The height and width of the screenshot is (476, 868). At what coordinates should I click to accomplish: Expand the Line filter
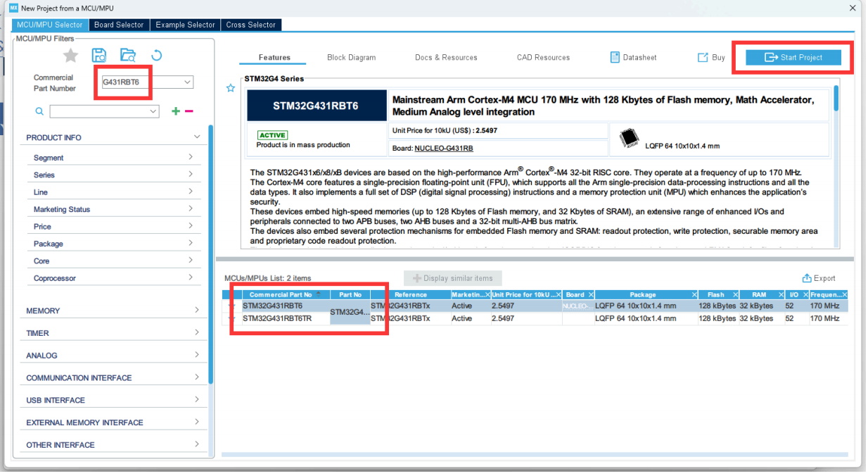coord(191,192)
